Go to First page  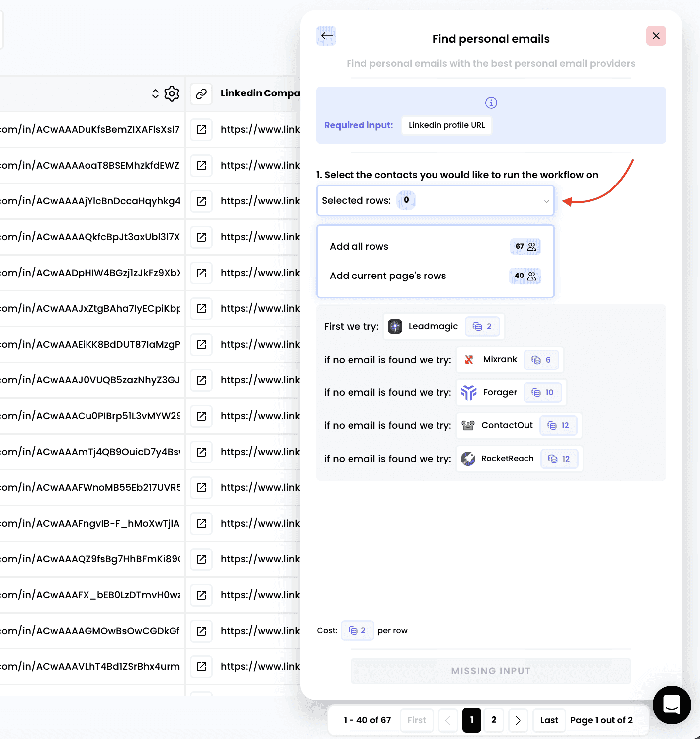(x=417, y=720)
